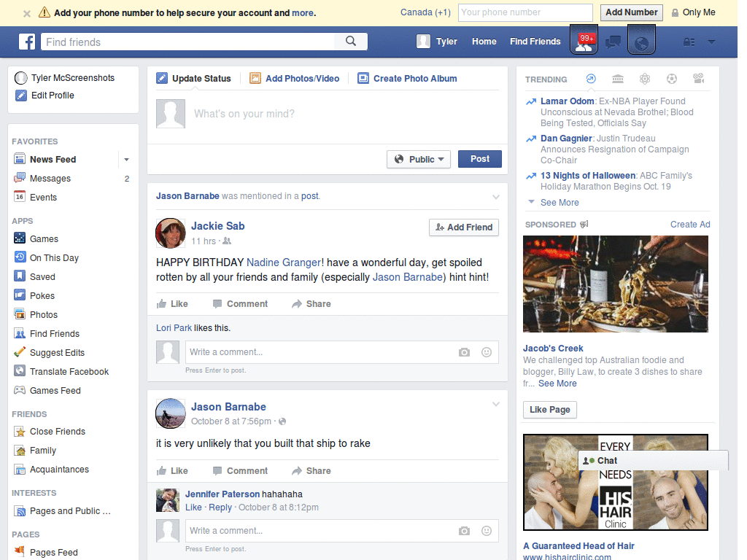The height and width of the screenshot is (560, 747).
Task: Open privacy shortcuts lock icon
Action: tap(689, 42)
